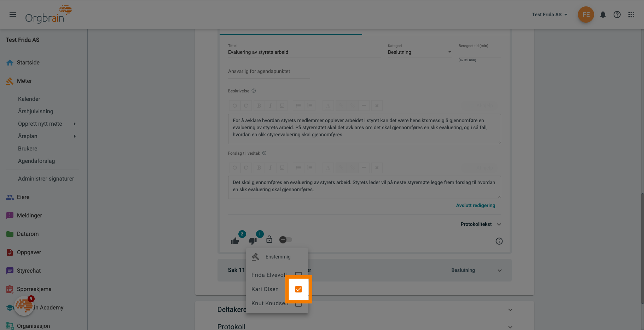644x330 pixels.
Task: Click the name Knut Knudsen in popup
Action: coord(270,303)
